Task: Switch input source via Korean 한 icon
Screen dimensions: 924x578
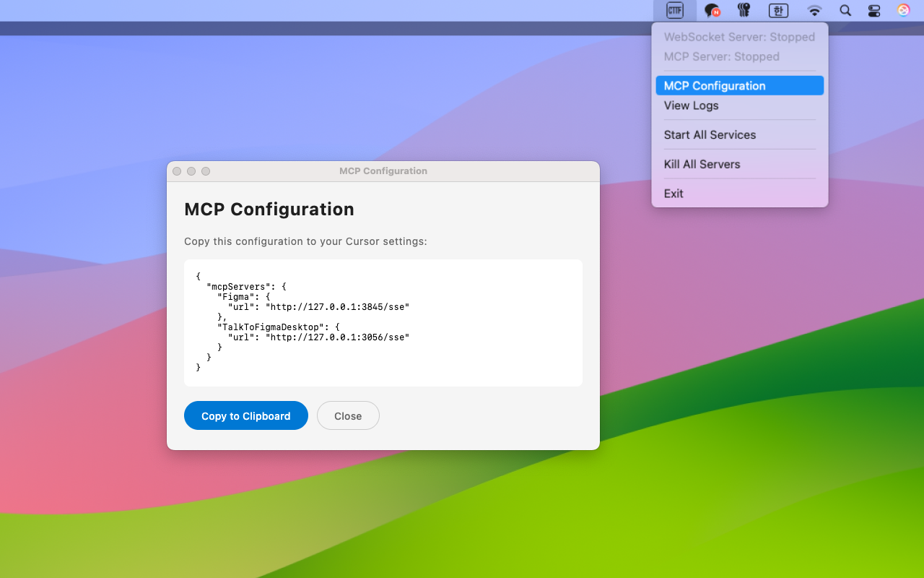Action: pos(778,10)
